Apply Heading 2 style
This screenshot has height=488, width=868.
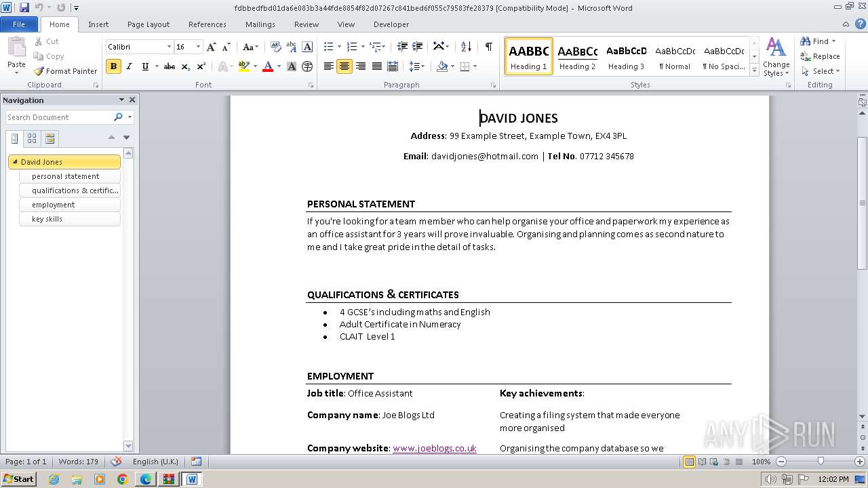click(577, 56)
